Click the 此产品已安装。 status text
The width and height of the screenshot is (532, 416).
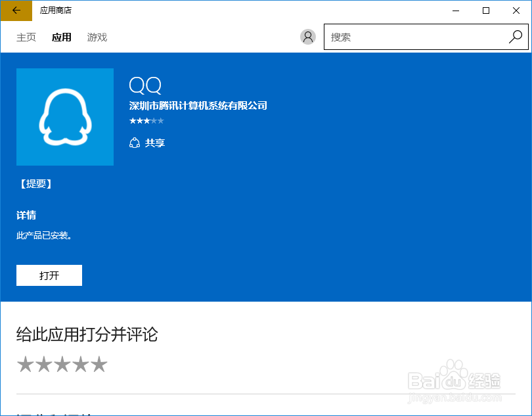(45, 236)
